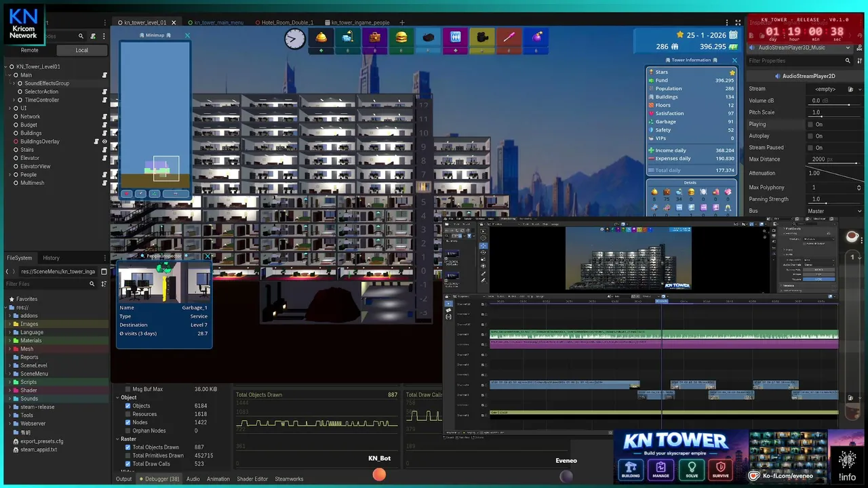Toggle FileSystem split mode icon

point(104,272)
